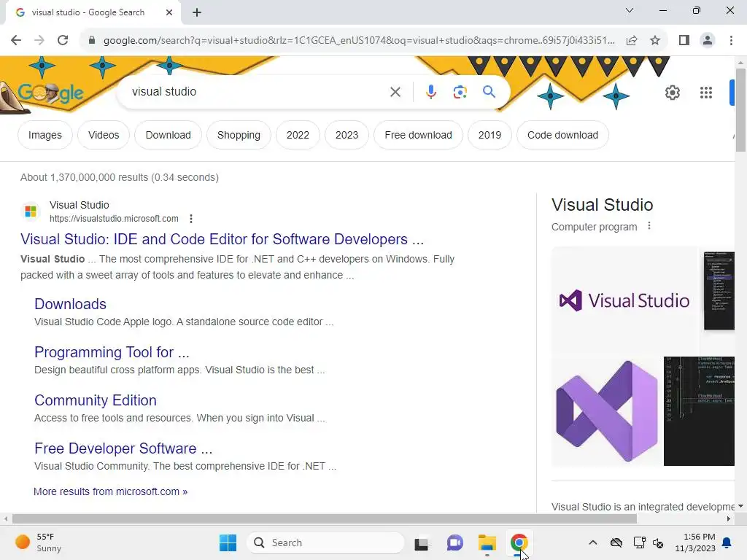The height and width of the screenshot is (560, 747).
Task: Click the forward navigation arrow
Action: [x=39, y=40]
